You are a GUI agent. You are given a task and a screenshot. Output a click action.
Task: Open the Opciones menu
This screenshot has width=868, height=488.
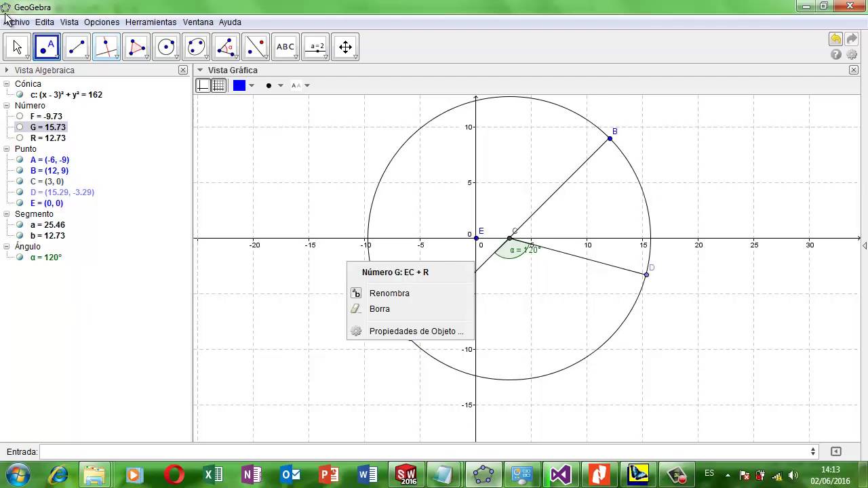pos(102,22)
